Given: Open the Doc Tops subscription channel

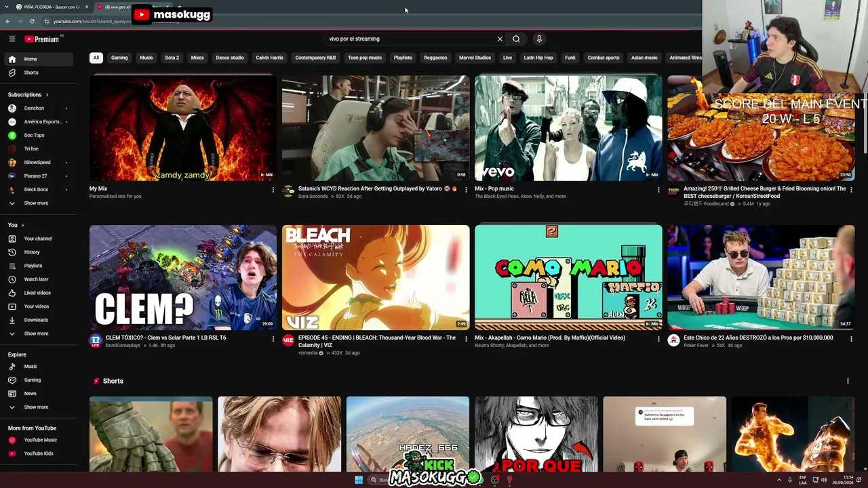Looking at the screenshot, I should [38, 136].
